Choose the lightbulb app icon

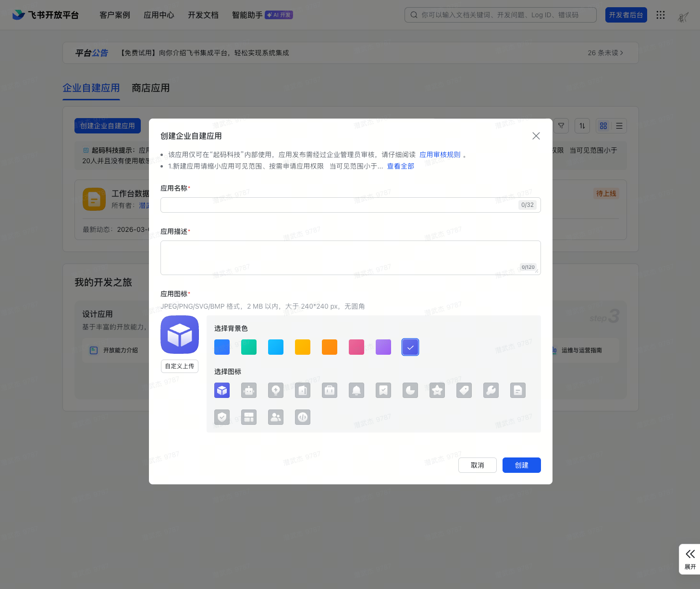click(x=276, y=390)
